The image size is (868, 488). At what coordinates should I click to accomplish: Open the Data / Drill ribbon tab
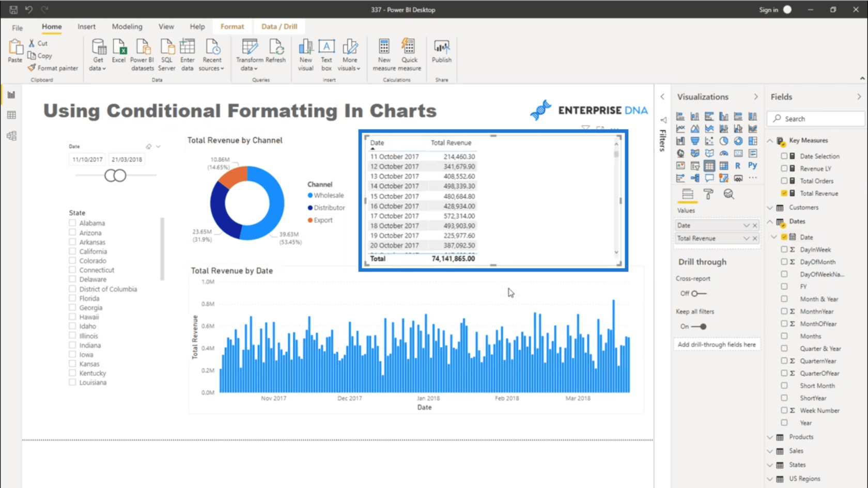tap(279, 26)
